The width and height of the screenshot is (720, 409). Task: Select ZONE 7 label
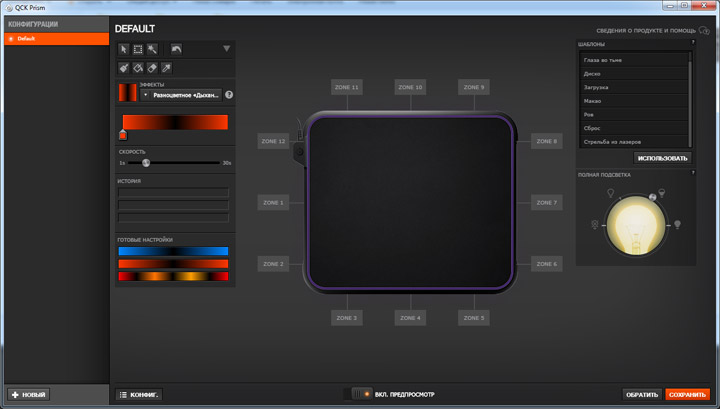click(546, 202)
